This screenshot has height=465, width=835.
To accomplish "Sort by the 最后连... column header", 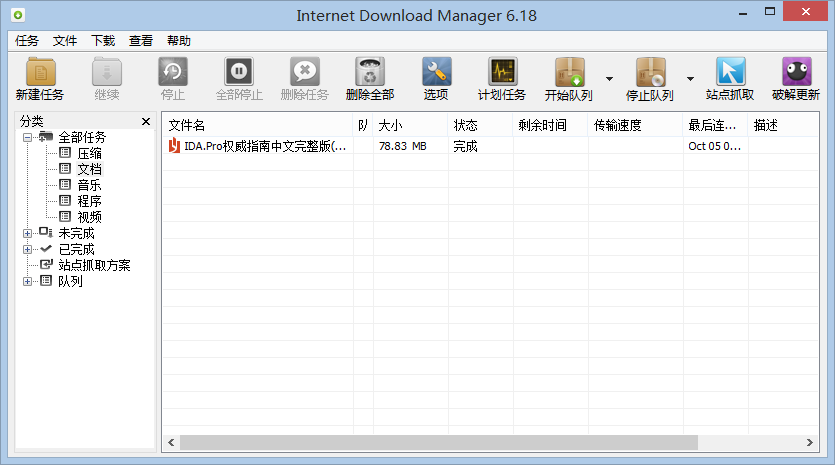I will coord(715,125).
